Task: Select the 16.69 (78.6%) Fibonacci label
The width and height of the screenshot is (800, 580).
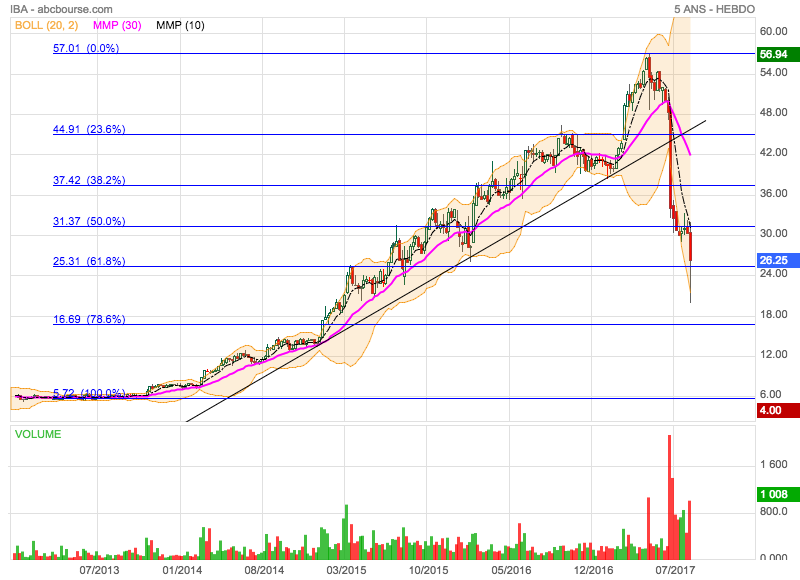Action: coord(89,319)
